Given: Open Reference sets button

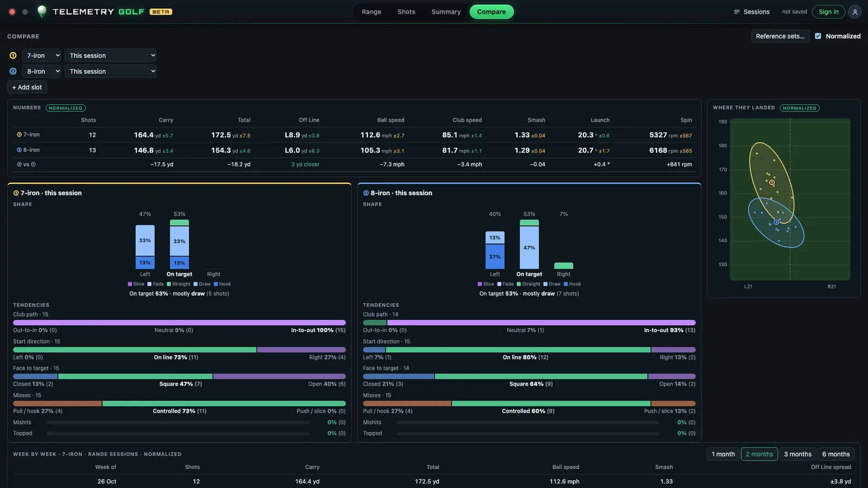Looking at the screenshot, I should coord(780,36).
